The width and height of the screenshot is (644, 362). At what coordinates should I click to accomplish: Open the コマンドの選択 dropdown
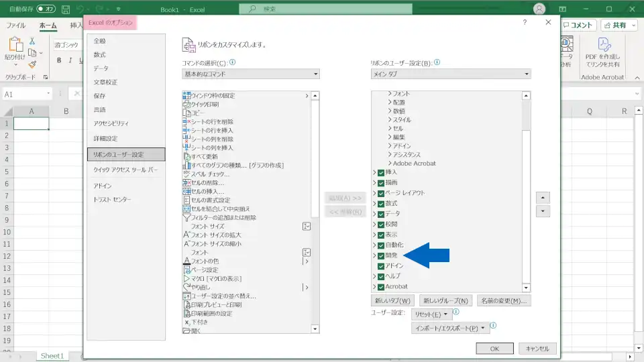coord(250,74)
